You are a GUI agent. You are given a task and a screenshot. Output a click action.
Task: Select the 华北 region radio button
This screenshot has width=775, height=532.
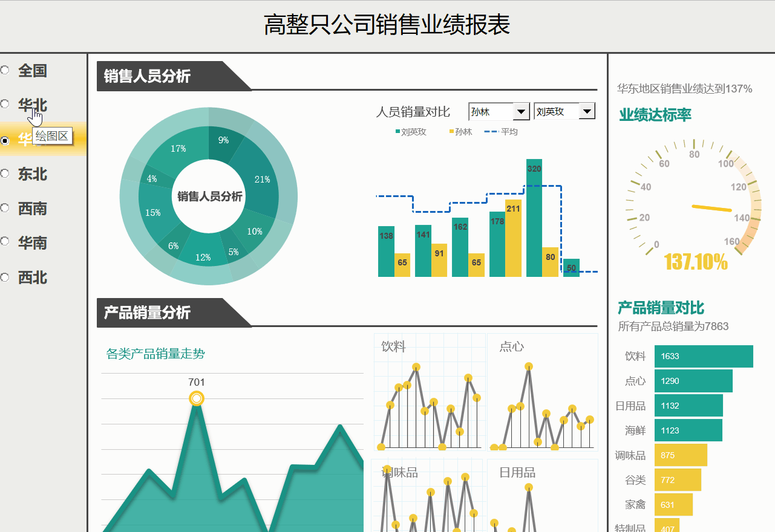click(5, 104)
